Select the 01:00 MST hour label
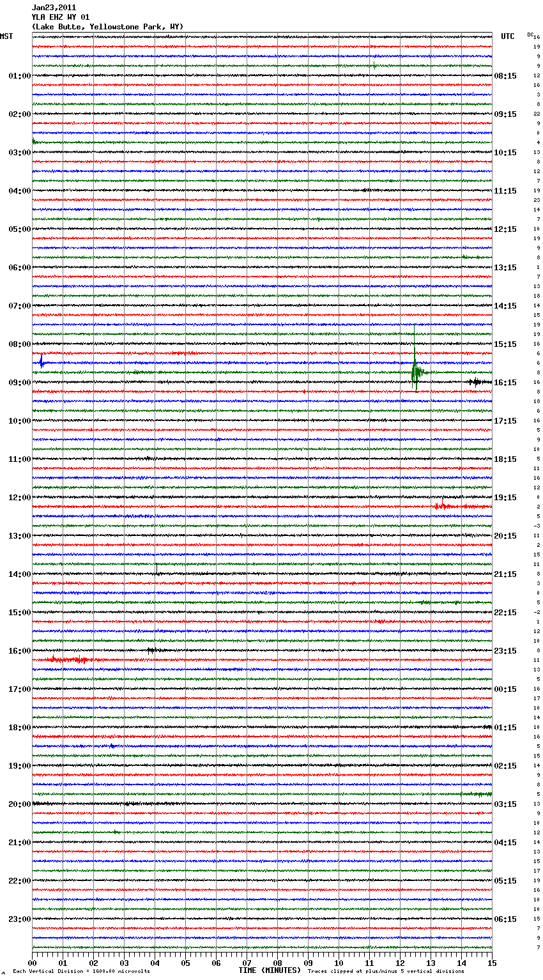 [x=20, y=76]
